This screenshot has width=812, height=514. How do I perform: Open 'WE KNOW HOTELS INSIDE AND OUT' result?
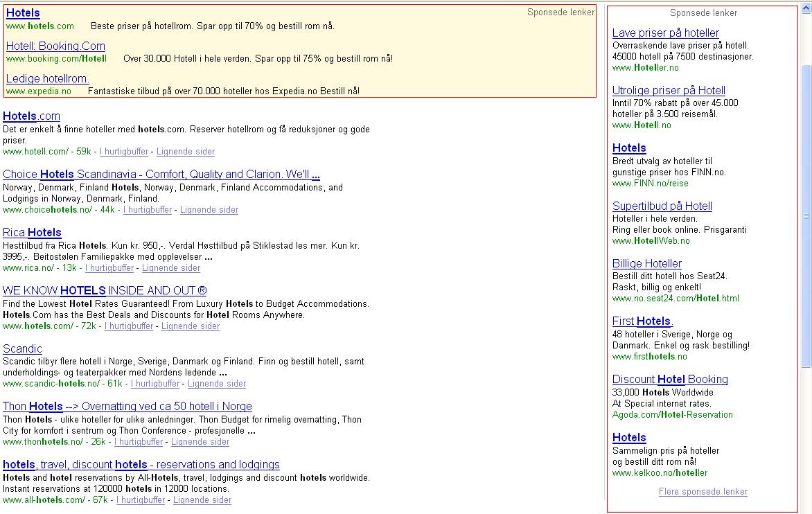[105, 290]
